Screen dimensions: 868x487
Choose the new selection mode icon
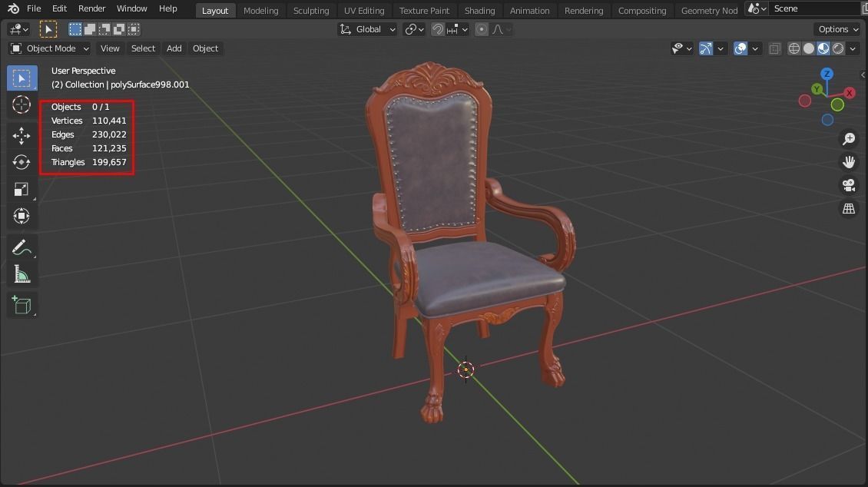point(75,29)
